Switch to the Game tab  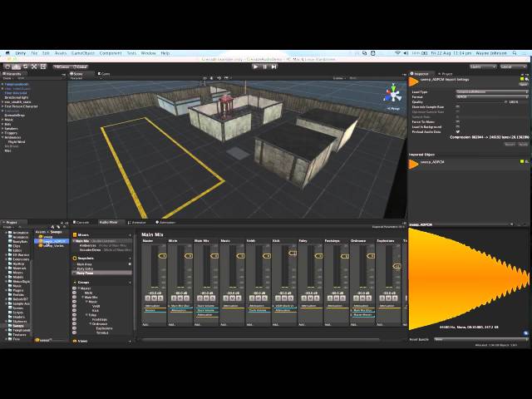[104, 74]
